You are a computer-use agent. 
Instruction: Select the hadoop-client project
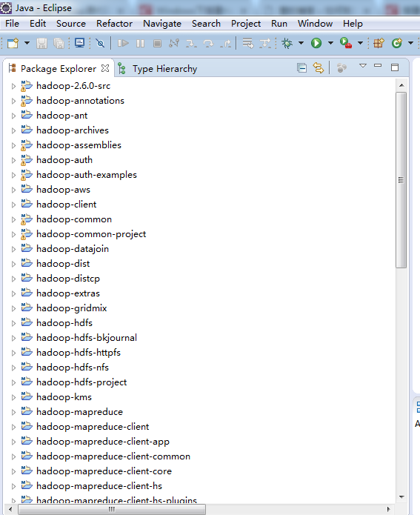[67, 205]
